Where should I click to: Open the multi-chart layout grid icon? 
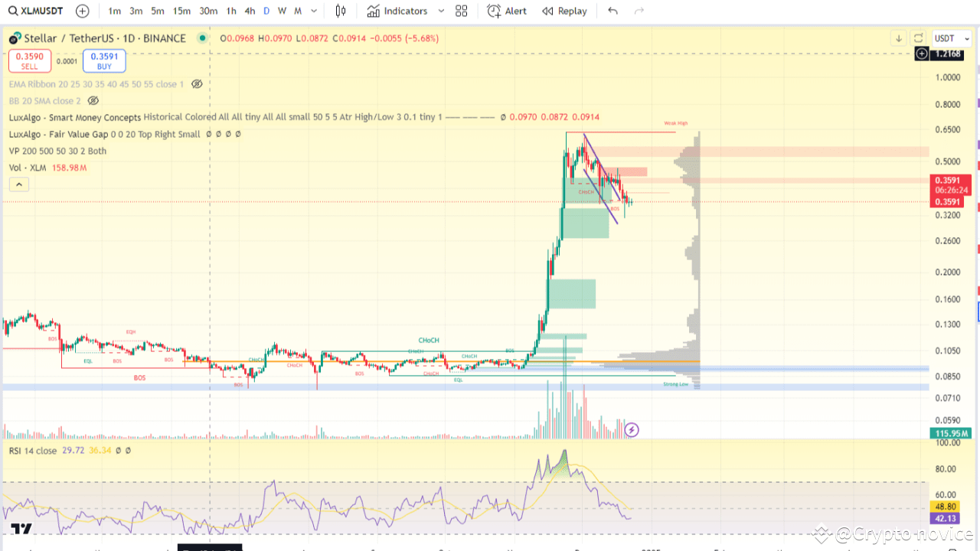pos(461,11)
